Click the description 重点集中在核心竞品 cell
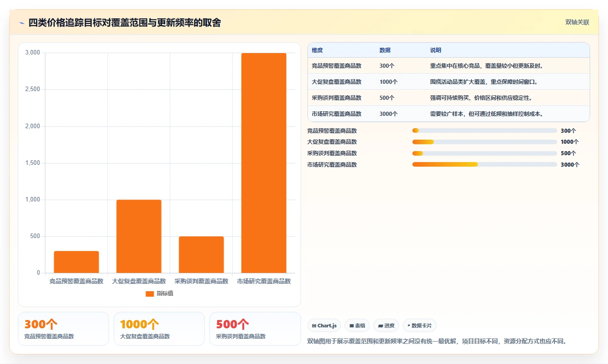Screen dimensions: 608x364 pos(487,66)
